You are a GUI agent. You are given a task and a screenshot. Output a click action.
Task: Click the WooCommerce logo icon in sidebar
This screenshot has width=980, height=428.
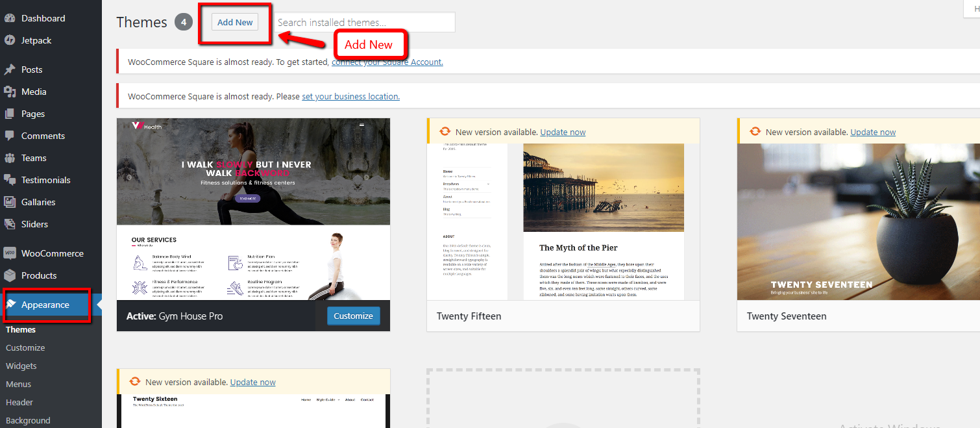pos(10,253)
